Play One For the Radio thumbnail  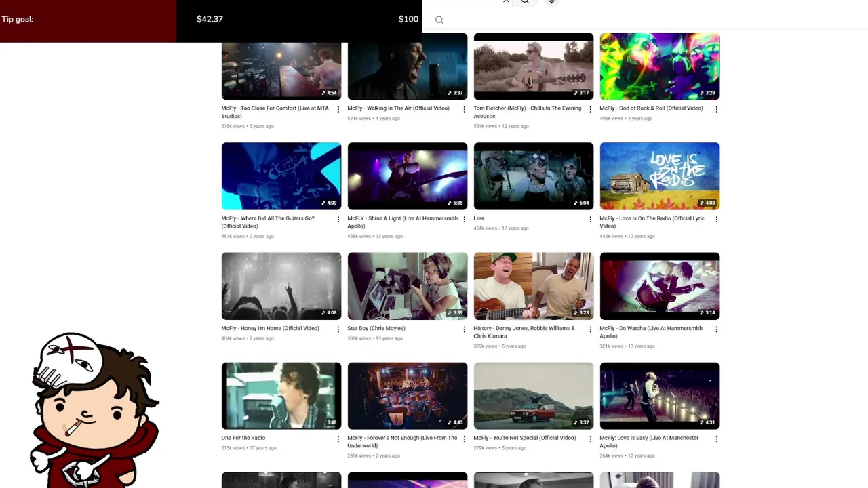pos(281,396)
